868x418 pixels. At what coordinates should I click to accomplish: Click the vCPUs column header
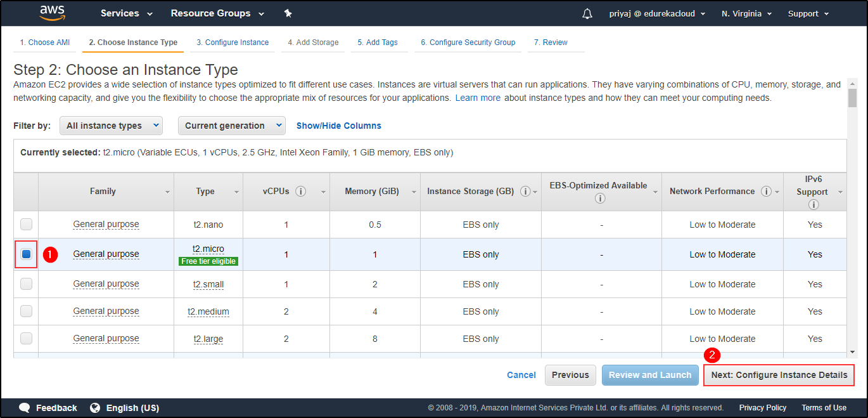(x=286, y=192)
